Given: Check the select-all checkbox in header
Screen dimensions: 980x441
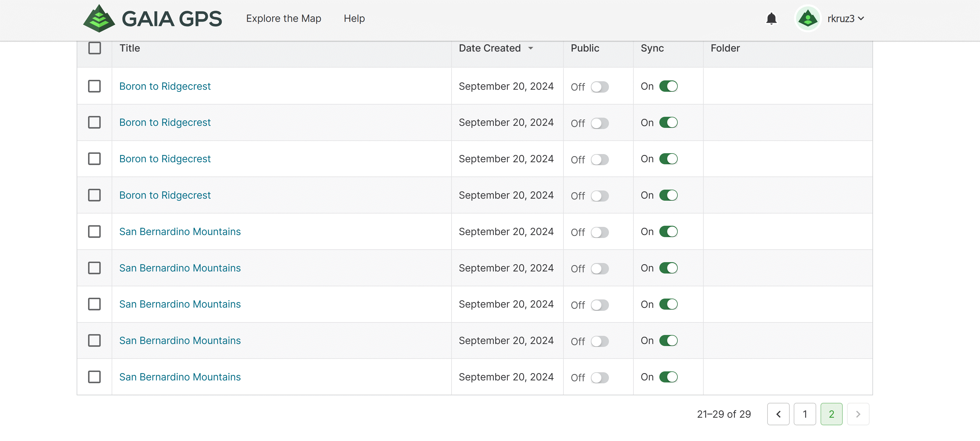Looking at the screenshot, I should pos(94,48).
